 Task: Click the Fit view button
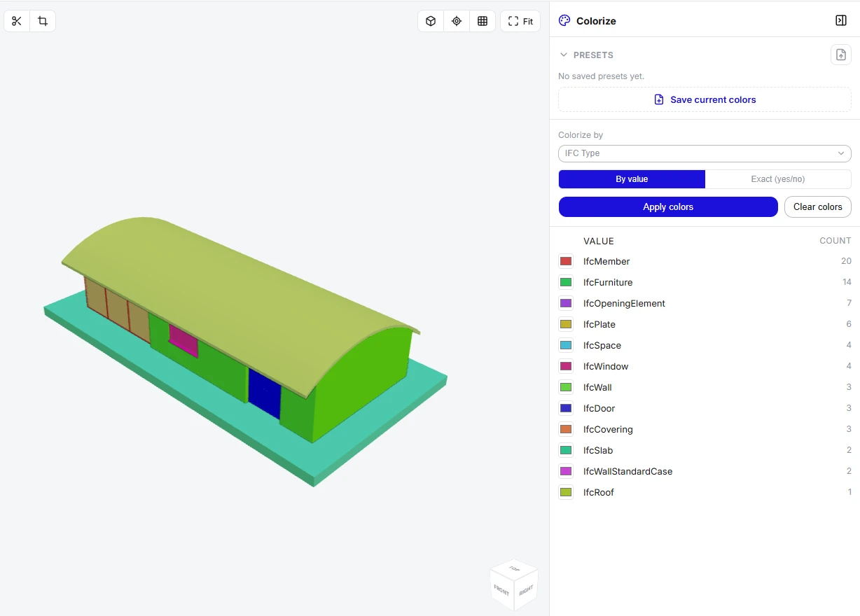[x=520, y=21]
